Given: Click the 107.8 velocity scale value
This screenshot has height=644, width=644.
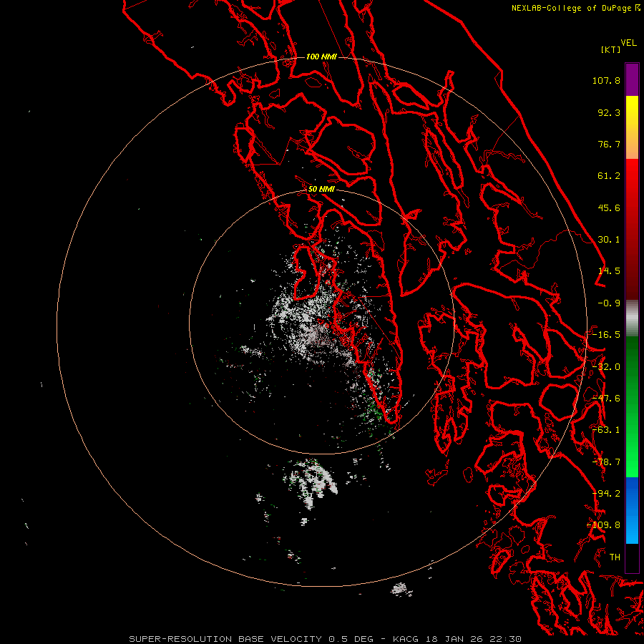Looking at the screenshot, I should (x=606, y=80).
